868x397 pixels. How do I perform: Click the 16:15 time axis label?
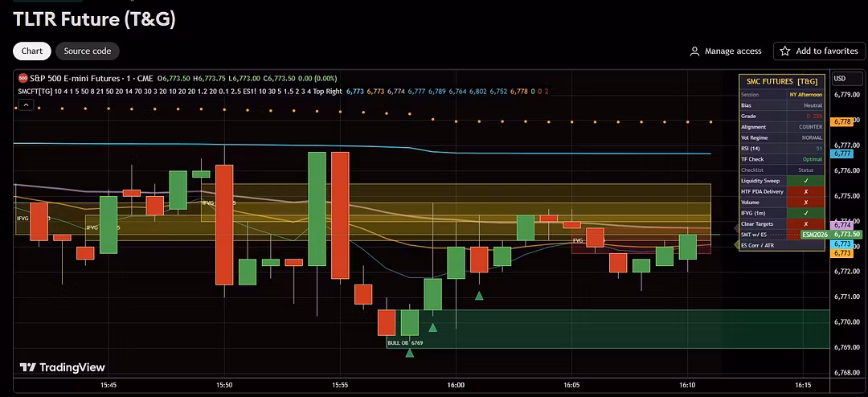803,384
